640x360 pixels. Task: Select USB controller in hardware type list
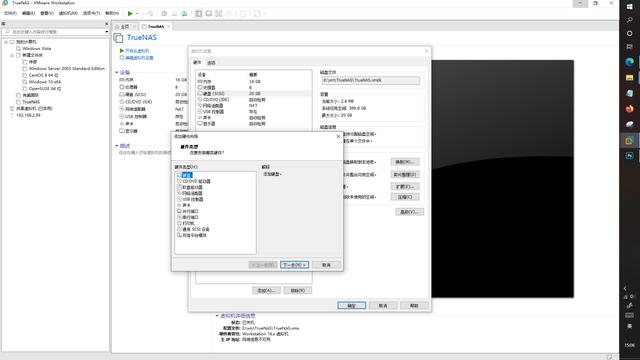(x=190, y=199)
